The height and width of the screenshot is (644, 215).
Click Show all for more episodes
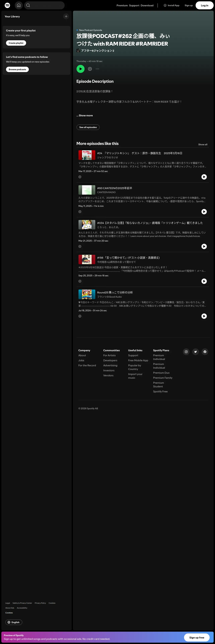point(203,144)
